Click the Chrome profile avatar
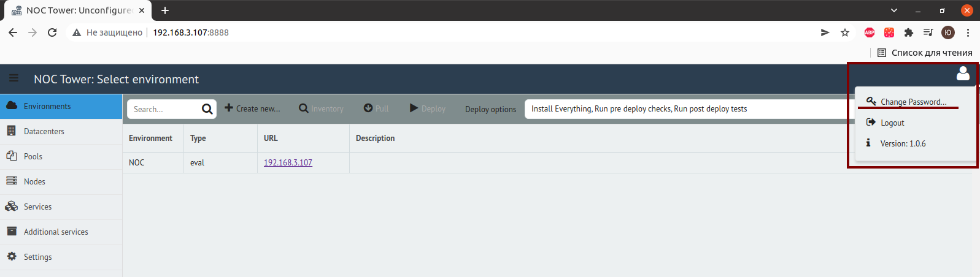This screenshot has height=277, width=980. pyautogui.click(x=948, y=32)
